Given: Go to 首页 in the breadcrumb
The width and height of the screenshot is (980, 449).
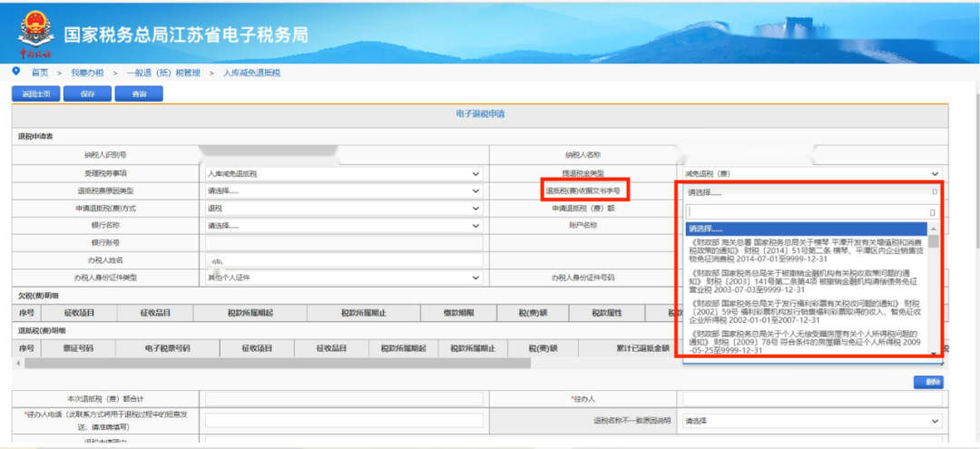Looking at the screenshot, I should click(x=39, y=73).
